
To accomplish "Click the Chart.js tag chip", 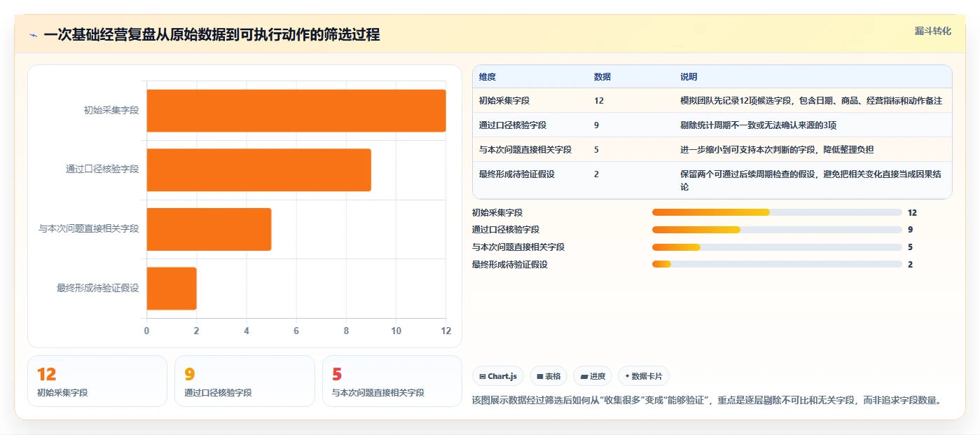I will (x=498, y=376).
